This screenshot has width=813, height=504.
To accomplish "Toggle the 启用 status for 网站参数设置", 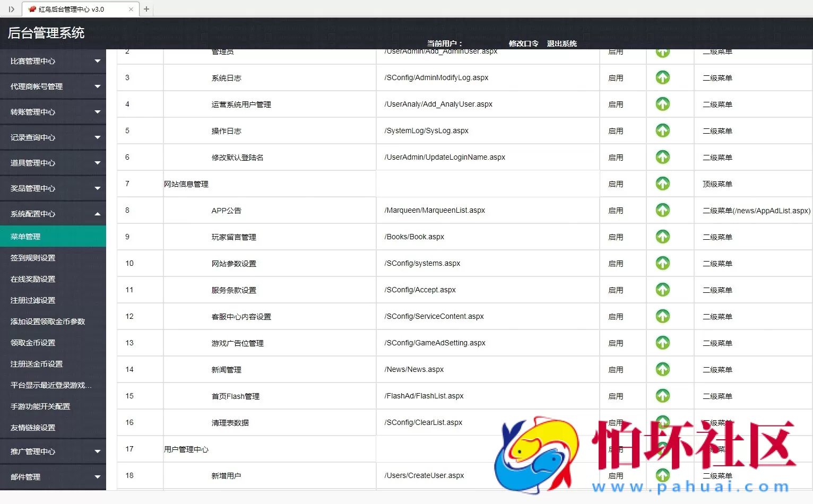I will [x=616, y=263].
